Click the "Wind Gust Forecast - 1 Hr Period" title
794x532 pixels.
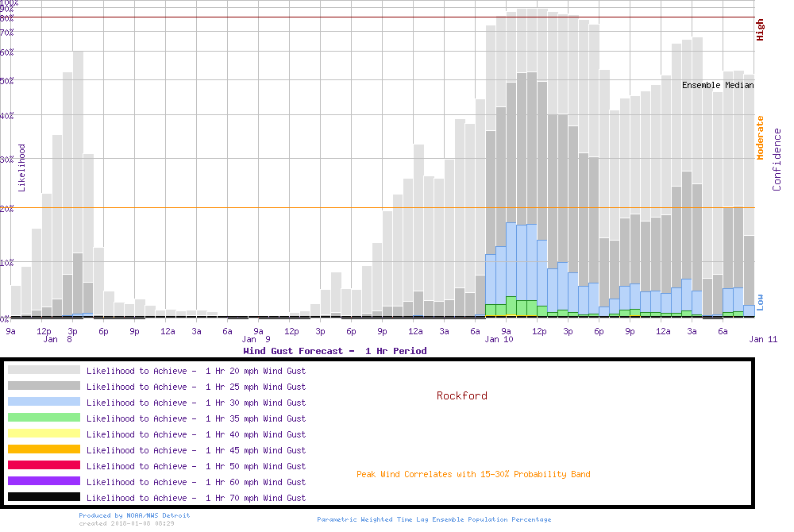coord(334,351)
